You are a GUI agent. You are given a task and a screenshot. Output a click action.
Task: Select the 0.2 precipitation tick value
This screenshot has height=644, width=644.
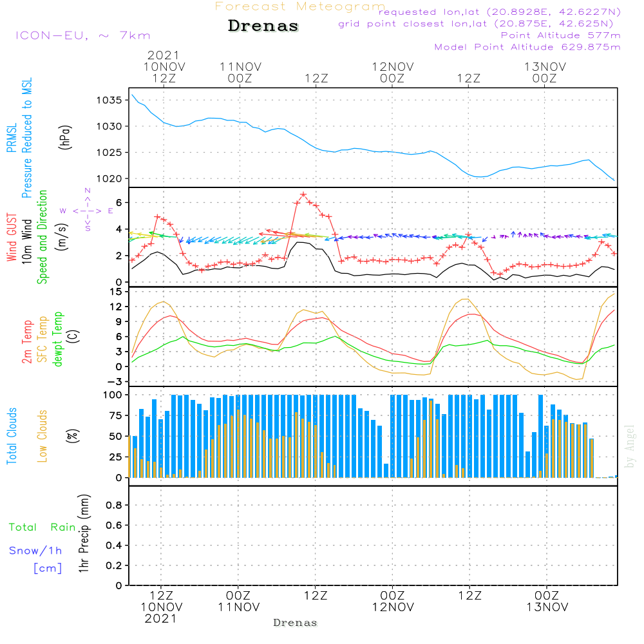(114, 565)
